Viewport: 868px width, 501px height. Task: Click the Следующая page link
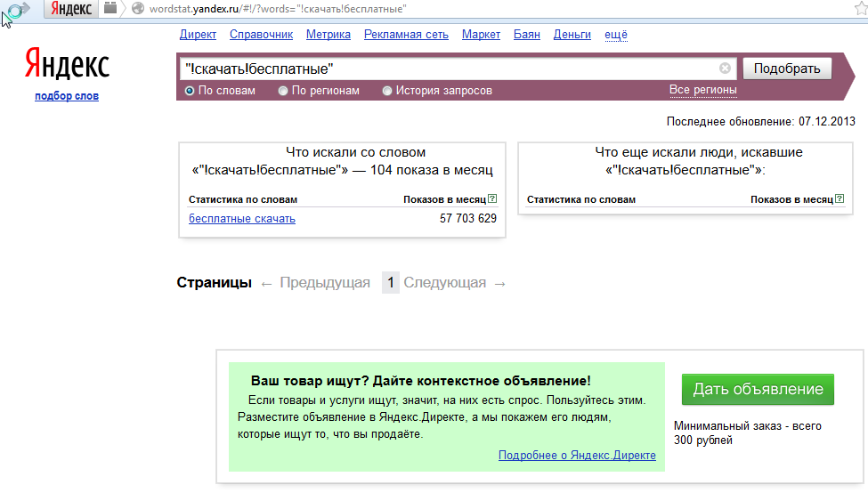444,283
